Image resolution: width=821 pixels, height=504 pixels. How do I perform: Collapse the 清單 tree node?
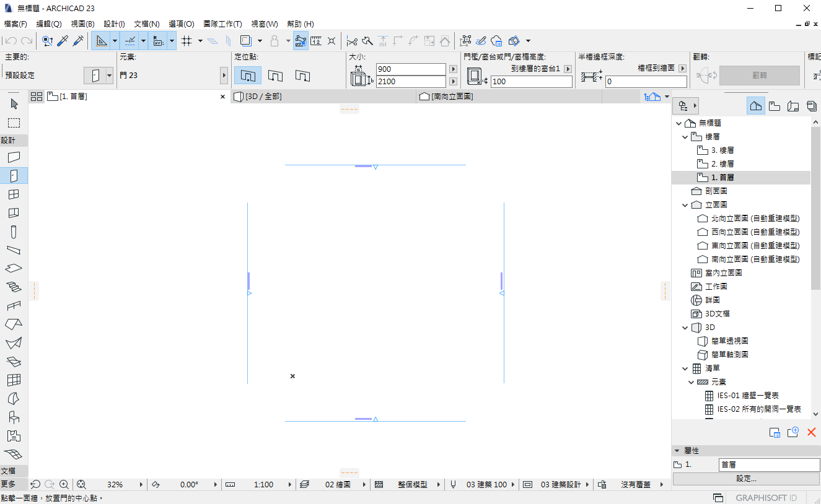click(685, 368)
